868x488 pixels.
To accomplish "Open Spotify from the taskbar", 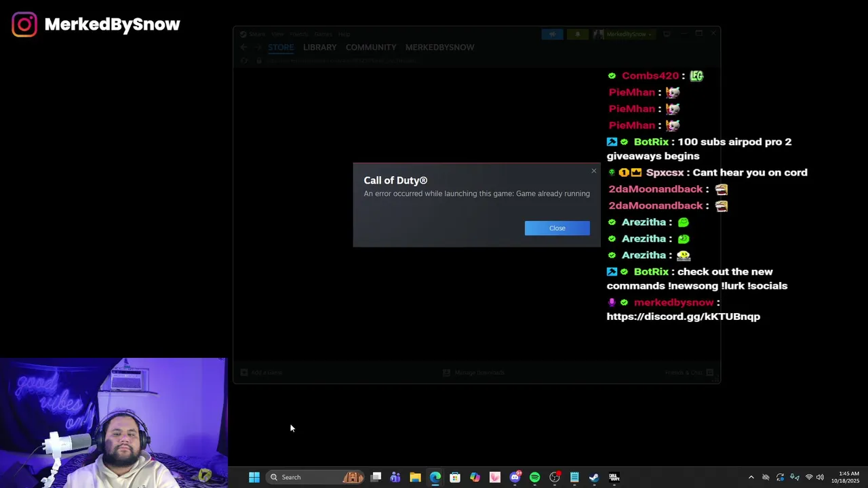I will 534,477.
